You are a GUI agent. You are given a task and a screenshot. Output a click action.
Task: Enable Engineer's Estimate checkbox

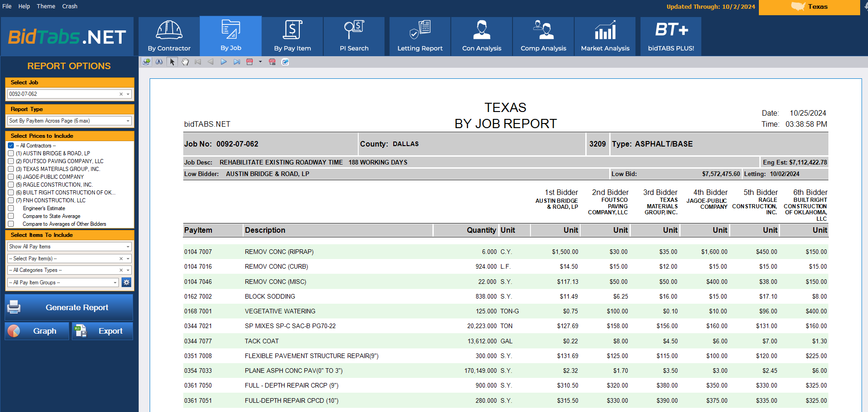[x=11, y=208]
